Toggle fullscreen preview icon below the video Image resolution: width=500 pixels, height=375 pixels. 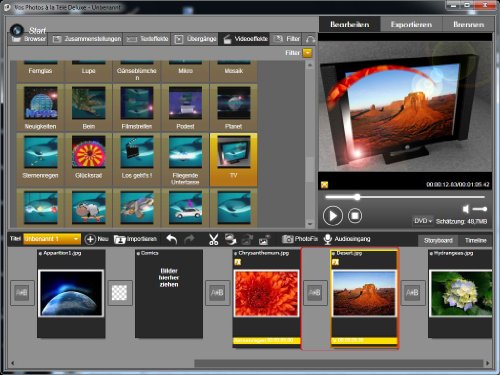pyautogui.click(x=324, y=185)
